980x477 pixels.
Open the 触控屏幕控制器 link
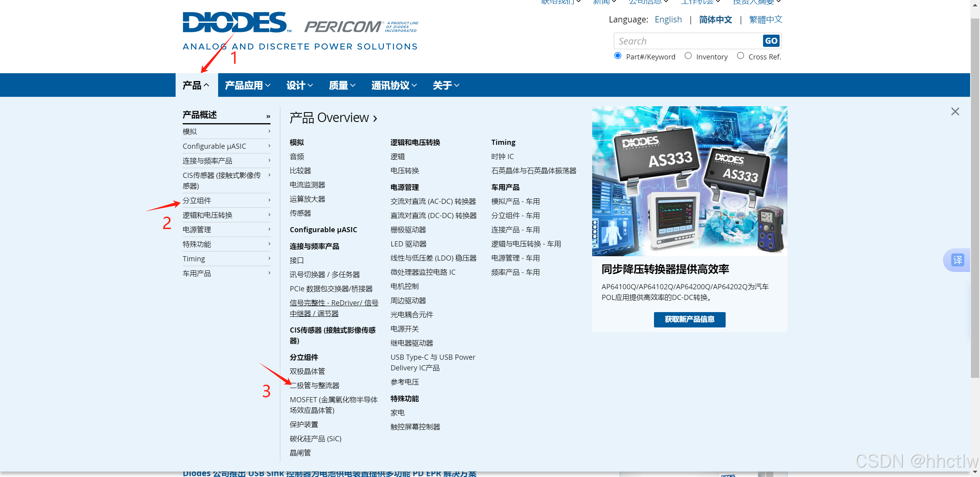(x=415, y=427)
